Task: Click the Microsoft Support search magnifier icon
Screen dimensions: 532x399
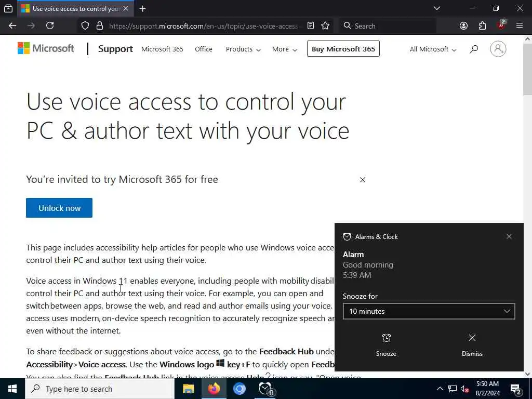Action: click(474, 49)
